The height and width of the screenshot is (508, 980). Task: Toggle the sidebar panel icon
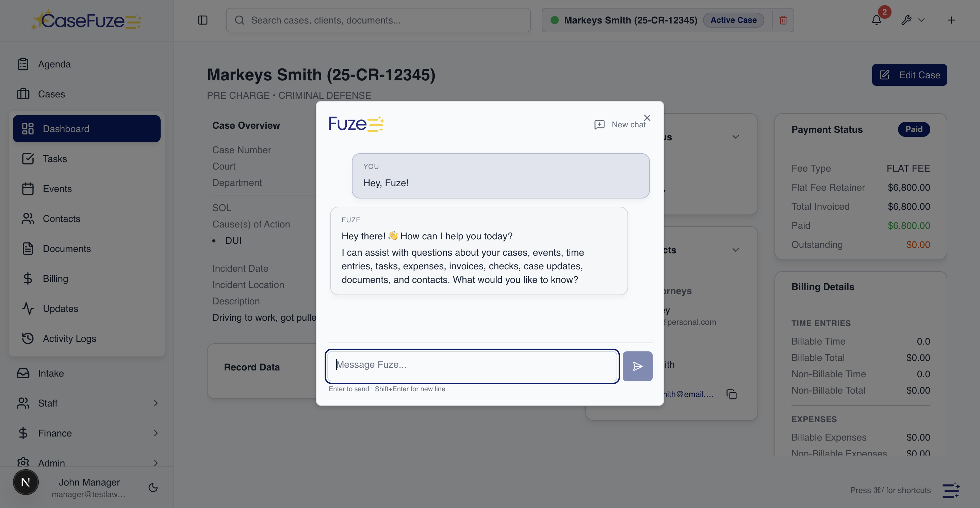coord(203,20)
